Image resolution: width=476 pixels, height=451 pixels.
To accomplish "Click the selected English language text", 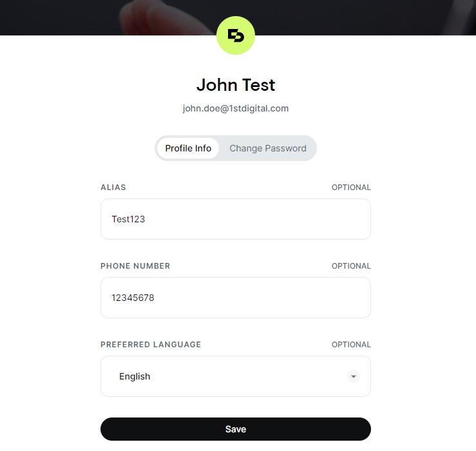I will tap(135, 376).
